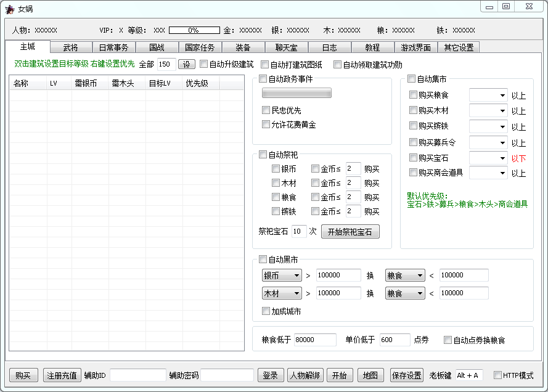
Task: Click the 登录 button
Action: click(270, 375)
